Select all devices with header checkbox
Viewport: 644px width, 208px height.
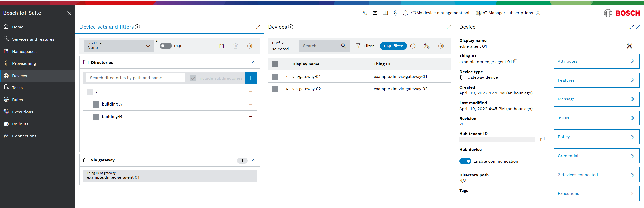(275, 64)
